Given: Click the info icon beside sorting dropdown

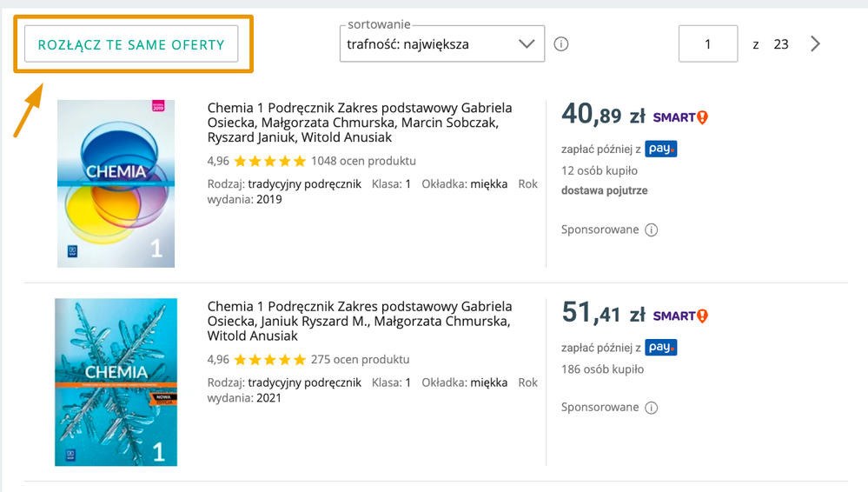Looking at the screenshot, I should (561, 44).
